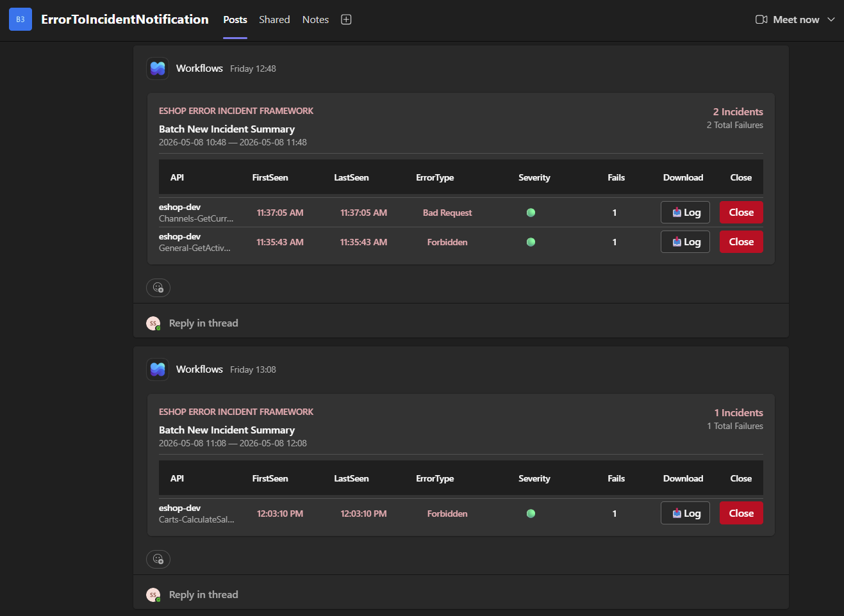Download Log for General-GetActiv row
Viewport: 844px width, 616px height.
coord(685,242)
